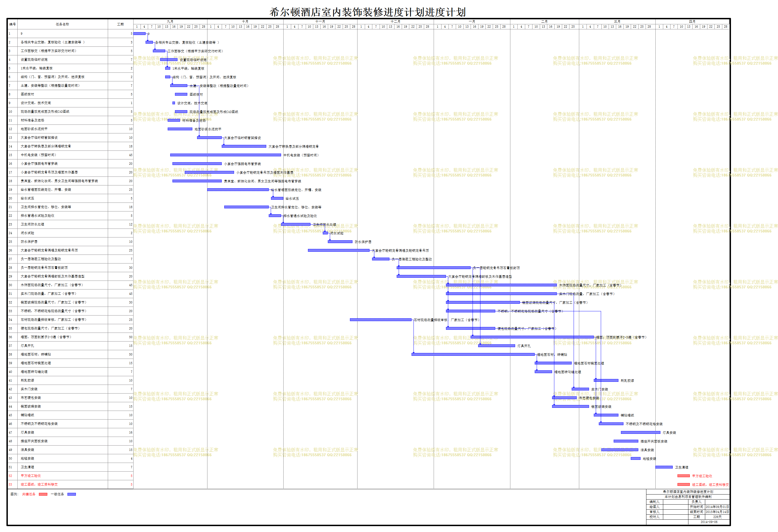This screenshot has width=778, height=532.
Task: Select task row 闭水试验 in the table
Action: [70, 233]
